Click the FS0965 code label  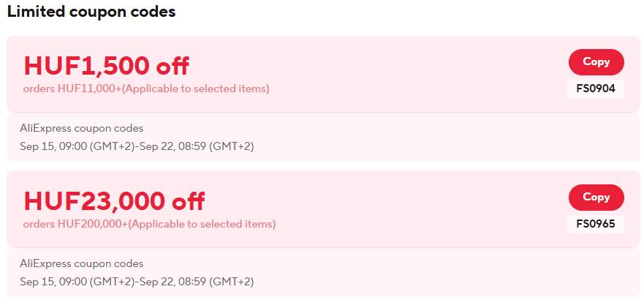pyautogui.click(x=596, y=224)
